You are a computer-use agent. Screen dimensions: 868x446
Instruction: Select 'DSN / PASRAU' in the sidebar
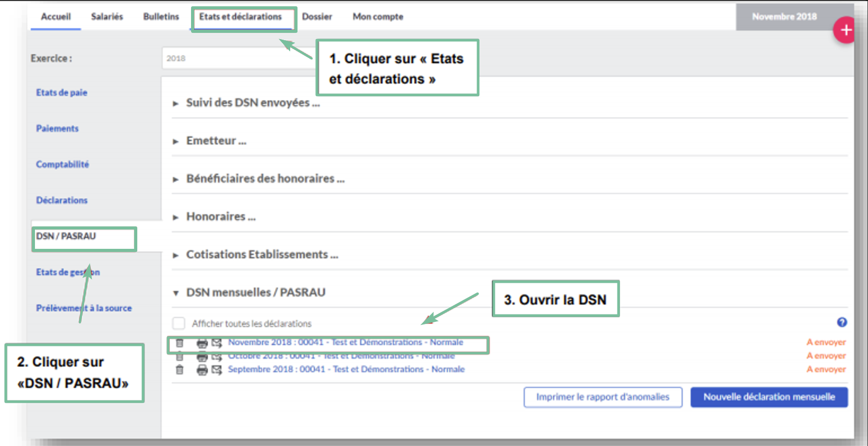(66, 236)
